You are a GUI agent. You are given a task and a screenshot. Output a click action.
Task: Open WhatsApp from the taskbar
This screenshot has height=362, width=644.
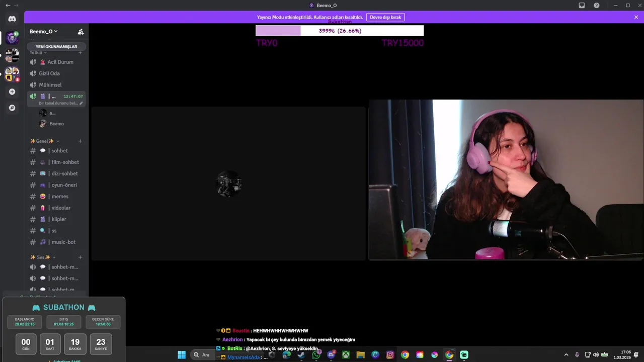[x=316, y=355]
